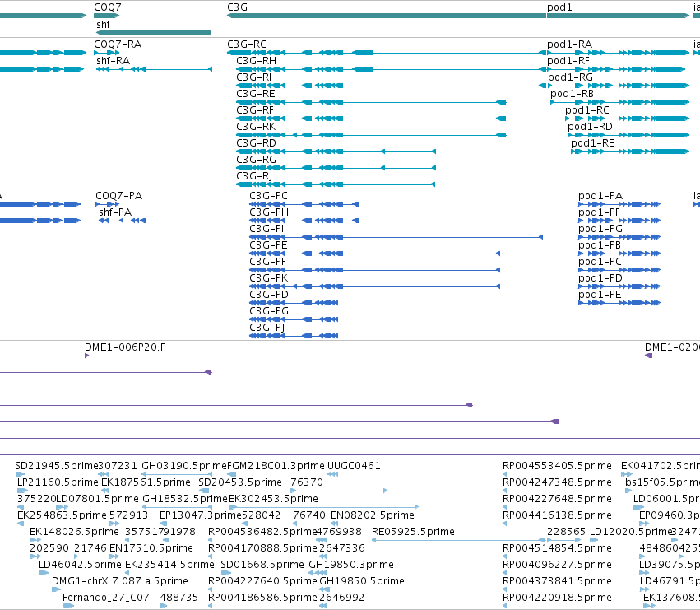The image size is (700, 610).
Task: Click the COQ7 gene label
Action: coord(107,7)
